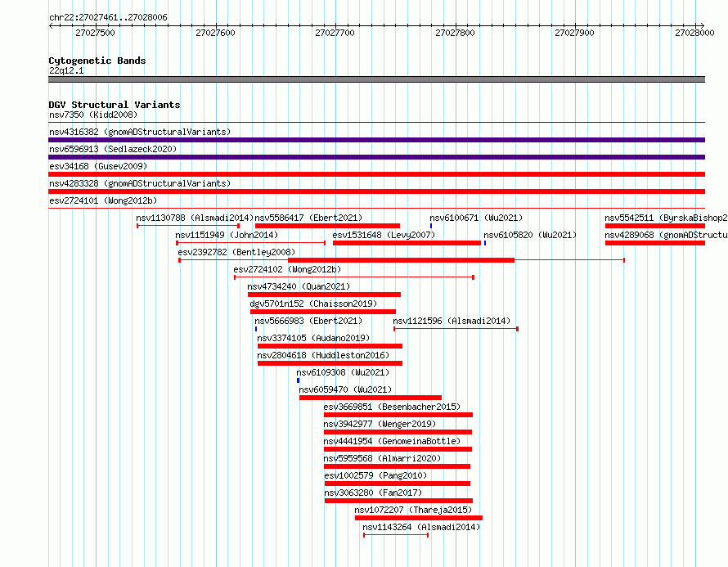Click the esv34168 (Gusev2009) red bar

pyautogui.click(x=376, y=174)
